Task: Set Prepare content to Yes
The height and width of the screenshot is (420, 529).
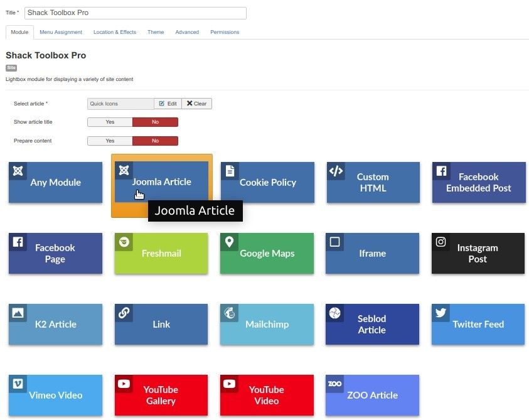Action: click(x=110, y=141)
